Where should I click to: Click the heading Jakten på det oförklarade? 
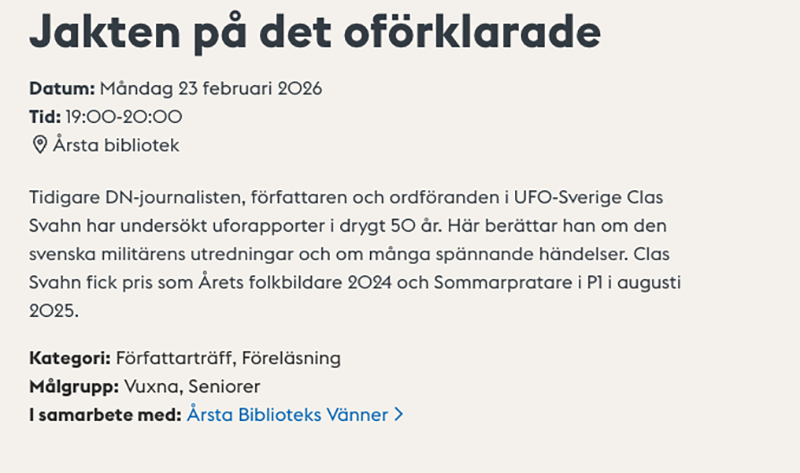[x=315, y=34]
